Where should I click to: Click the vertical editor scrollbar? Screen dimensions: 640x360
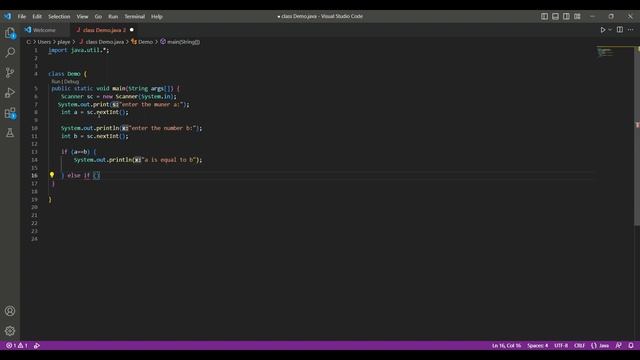(637, 135)
